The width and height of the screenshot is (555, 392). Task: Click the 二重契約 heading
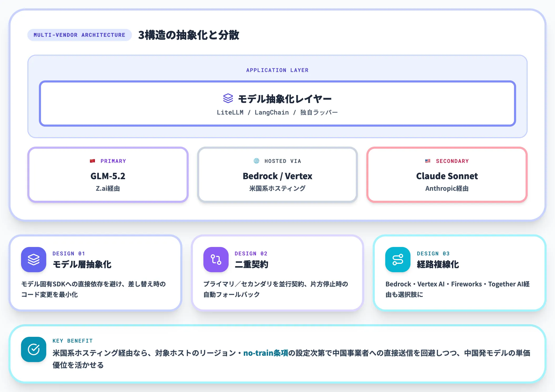click(x=251, y=264)
